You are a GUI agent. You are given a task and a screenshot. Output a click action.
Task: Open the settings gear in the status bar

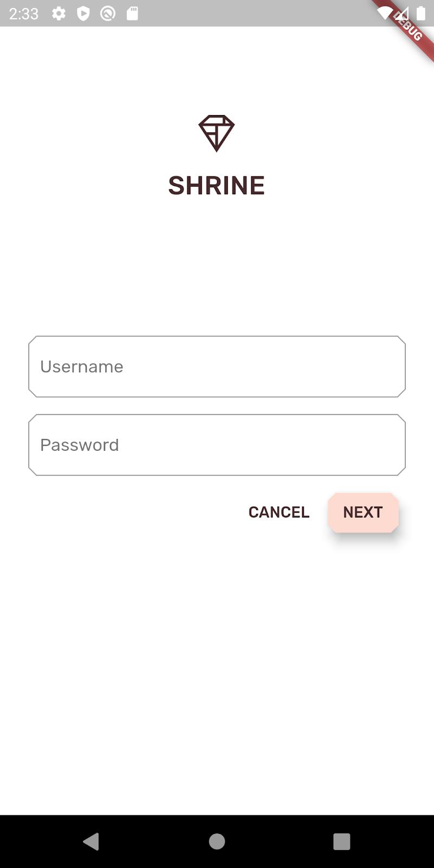click(x=59, y=14)
